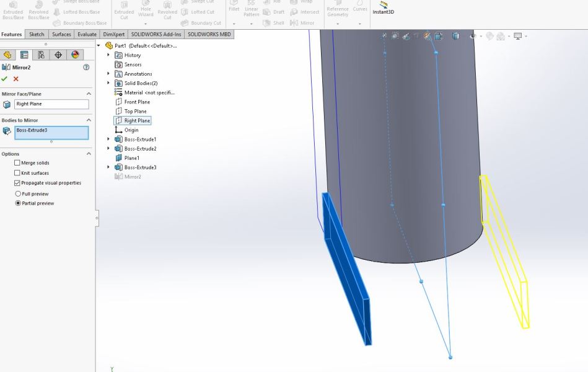588x372 pixels.
Task: Collapse the Options section
Action: (x=89, y=154)
